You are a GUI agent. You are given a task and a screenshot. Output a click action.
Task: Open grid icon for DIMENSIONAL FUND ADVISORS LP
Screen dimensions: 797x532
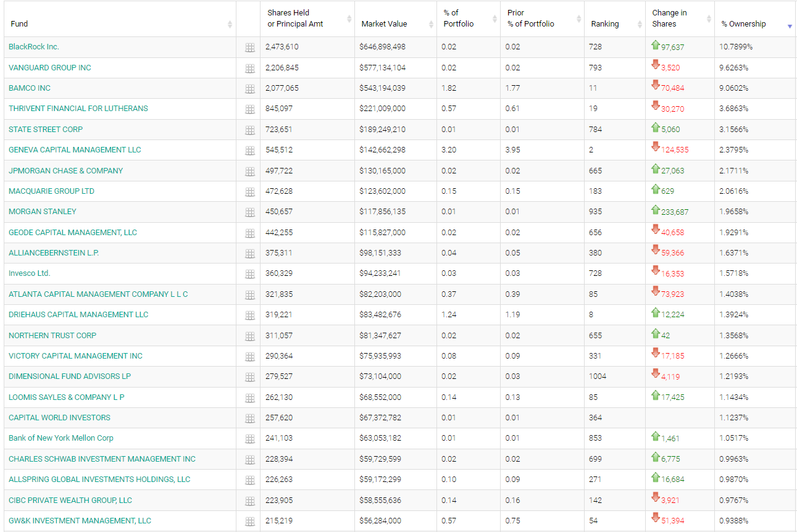click(250, 377)
